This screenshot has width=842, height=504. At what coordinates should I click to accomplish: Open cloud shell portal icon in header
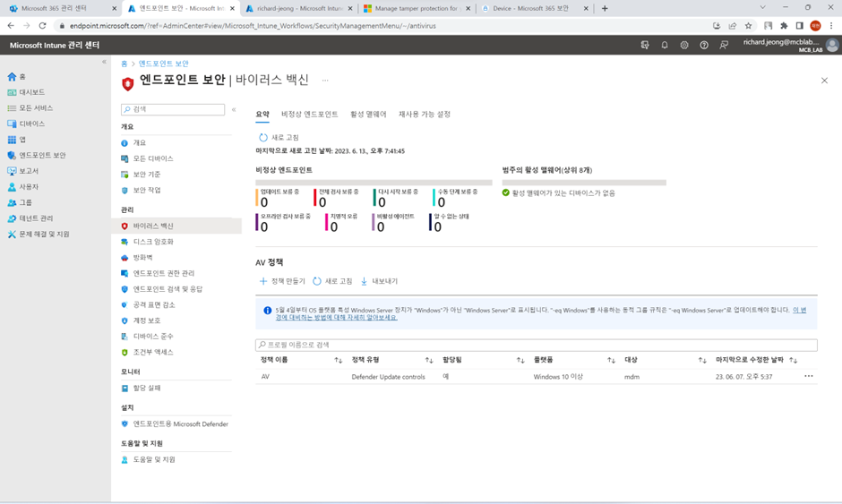click(x=645, y=45)
